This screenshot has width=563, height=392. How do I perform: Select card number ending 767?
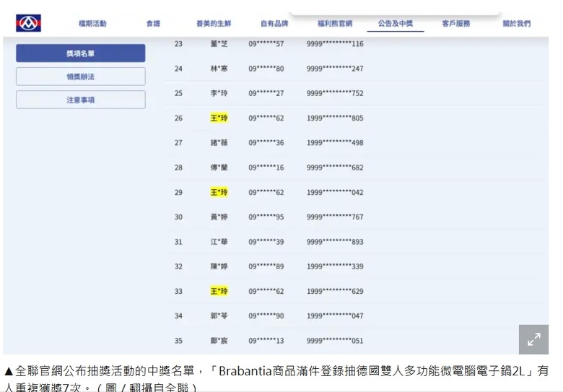coord(335,217)
